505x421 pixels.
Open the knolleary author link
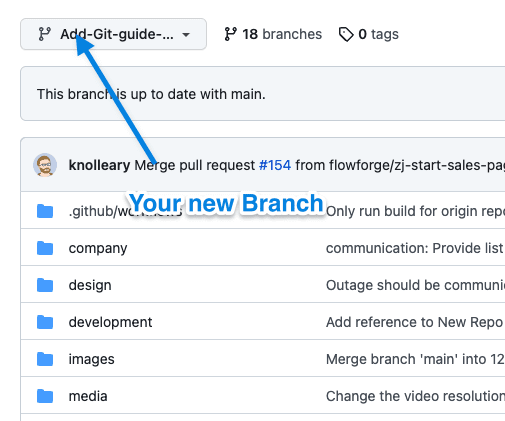coord(99,165)
